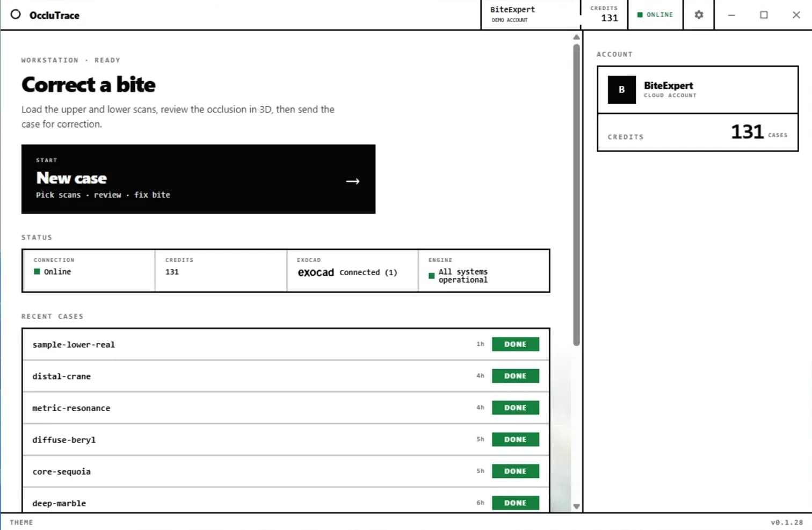
Task: Click the scrollbar down arrow
Action: (x=576, y=506)
